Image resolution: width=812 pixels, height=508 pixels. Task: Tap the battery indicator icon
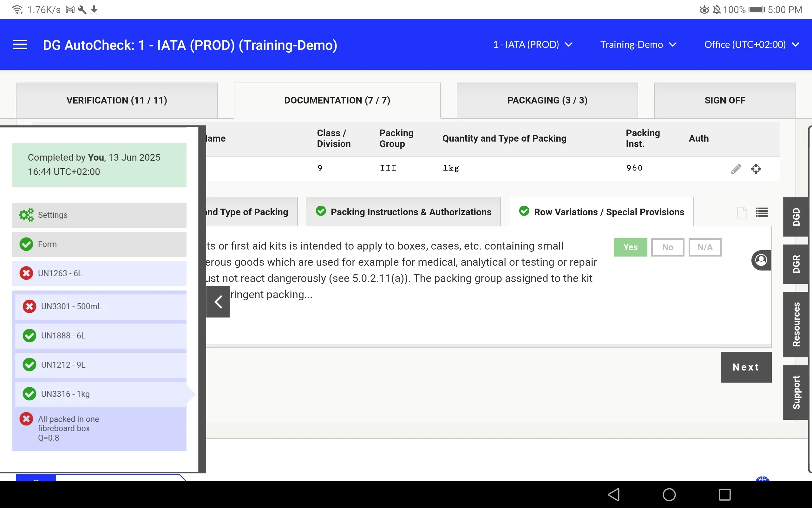[756, 10]
